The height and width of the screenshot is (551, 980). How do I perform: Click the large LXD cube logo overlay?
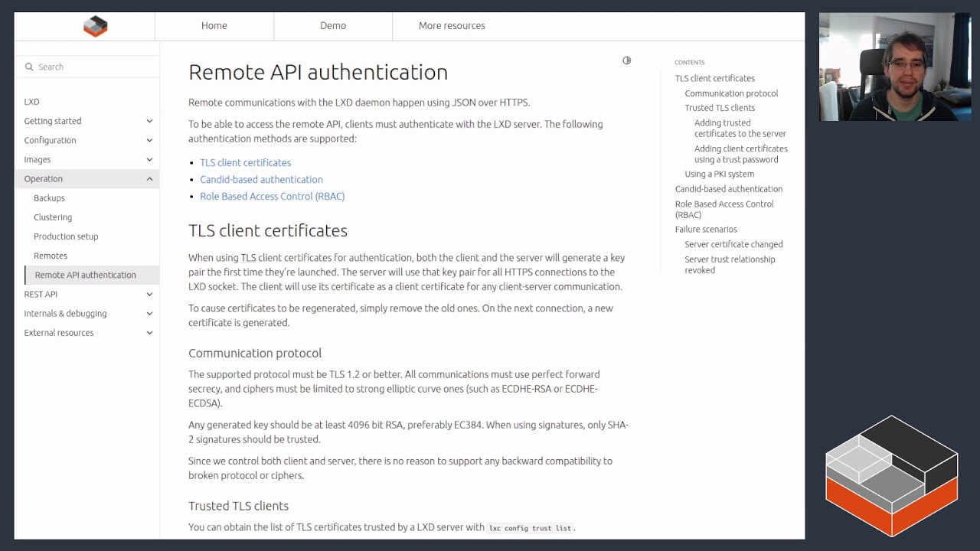(x=891, y=474)
